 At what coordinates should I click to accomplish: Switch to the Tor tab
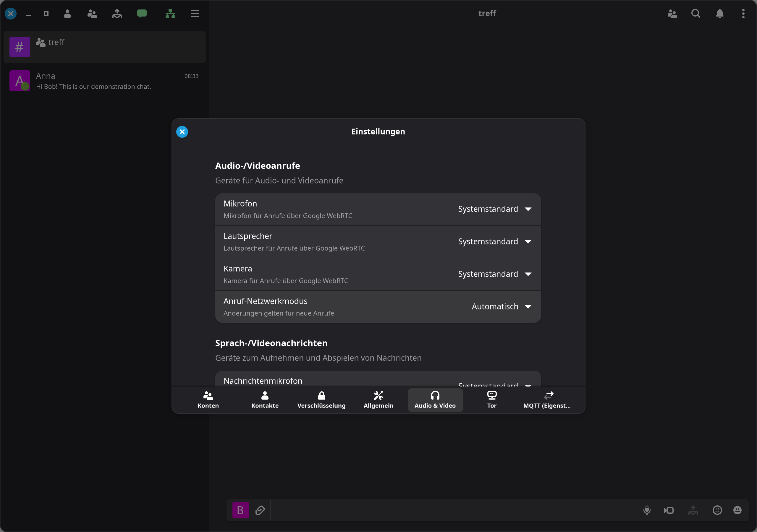[492, 400]
